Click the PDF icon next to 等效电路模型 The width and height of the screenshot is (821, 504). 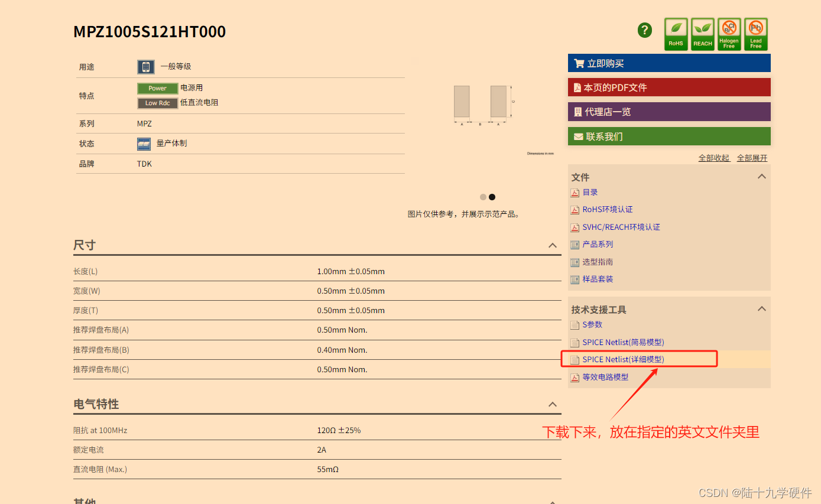click(575, 378)
